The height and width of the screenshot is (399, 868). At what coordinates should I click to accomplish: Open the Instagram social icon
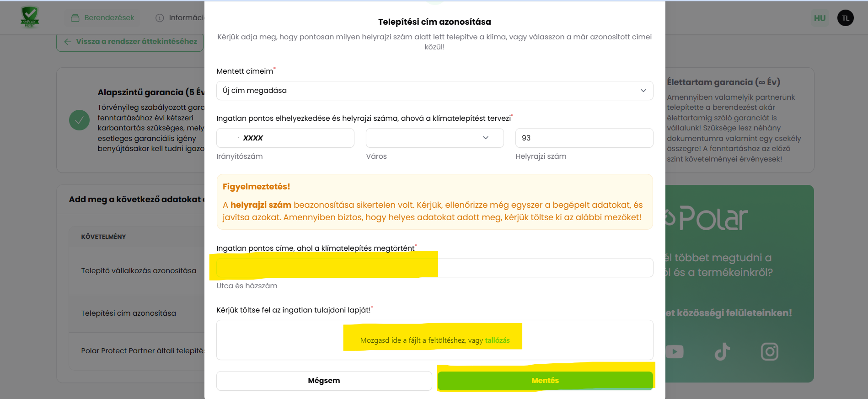[x=769, y=351]
